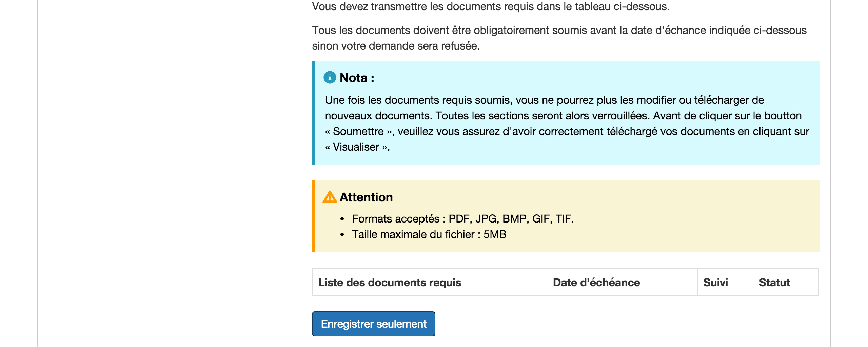Click the bullet before Formats acceptés
This screenshot has height=347, width=868.
[x=342, y=219]
